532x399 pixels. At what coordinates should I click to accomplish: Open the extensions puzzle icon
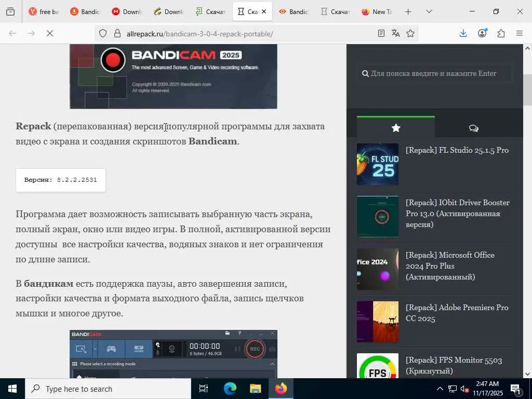[x=501, y=33]
